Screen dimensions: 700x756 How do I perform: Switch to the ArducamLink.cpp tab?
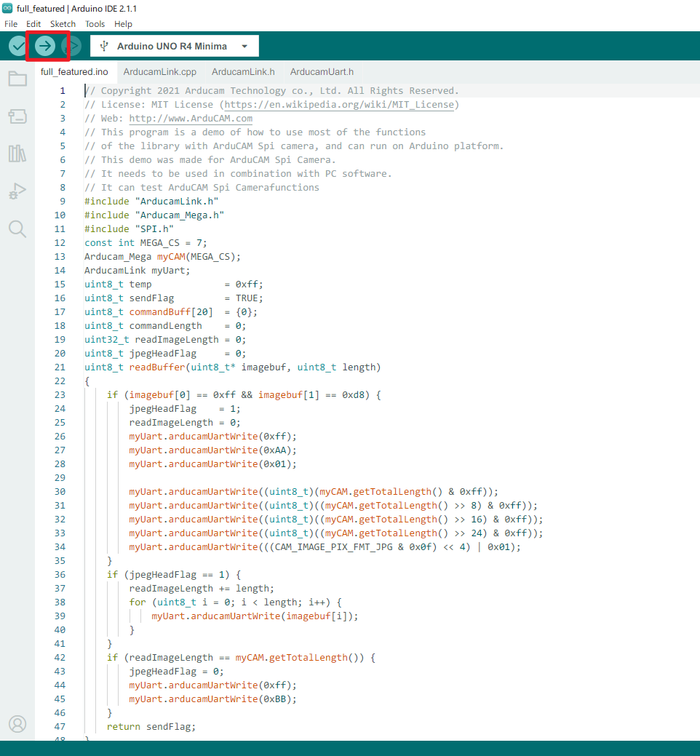(x=159, y=72)
